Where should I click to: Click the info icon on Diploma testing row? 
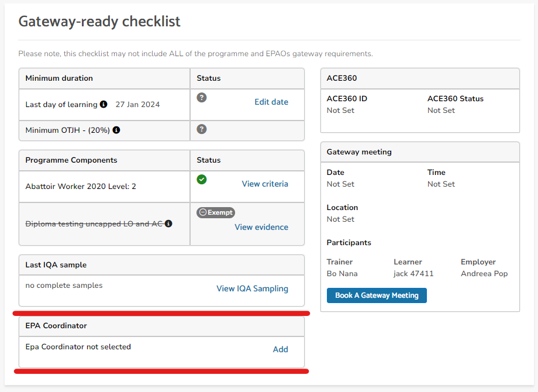click(168, 223)
